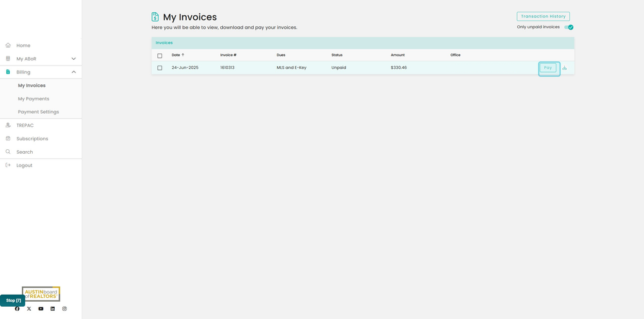The height and width of the screenshot is (319, 644).
Task: Open the Instagram social icon
Action: click(x=64, y=309)
